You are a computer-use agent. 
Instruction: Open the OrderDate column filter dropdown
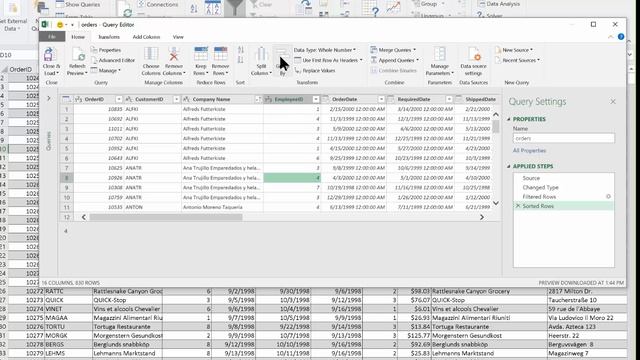(x=381, y=99)
